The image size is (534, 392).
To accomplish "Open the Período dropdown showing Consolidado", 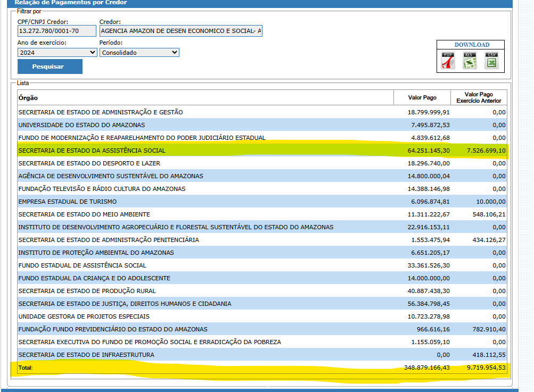I will tap(139, 53).
